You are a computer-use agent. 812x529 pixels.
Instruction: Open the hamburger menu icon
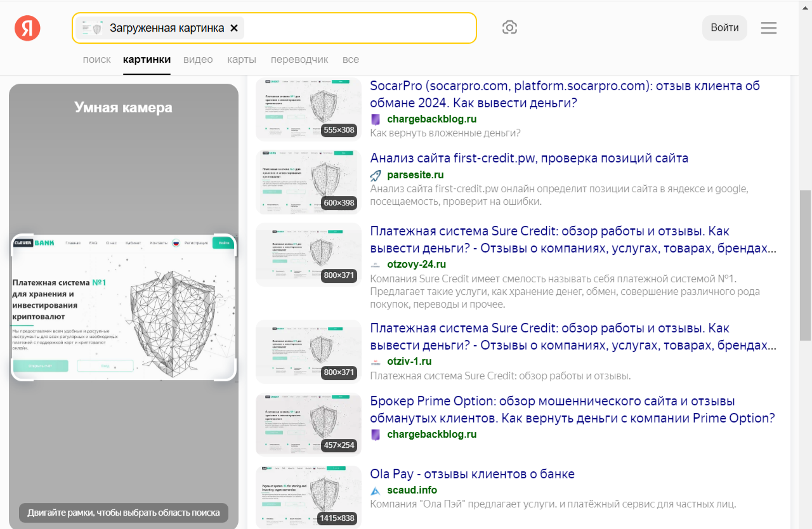(769, 28)
